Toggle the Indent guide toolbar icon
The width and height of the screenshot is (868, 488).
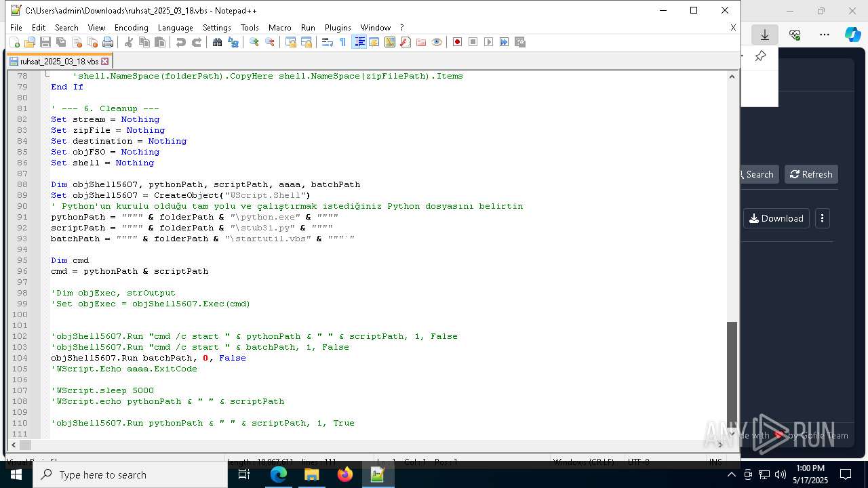[x=359, y=42]
